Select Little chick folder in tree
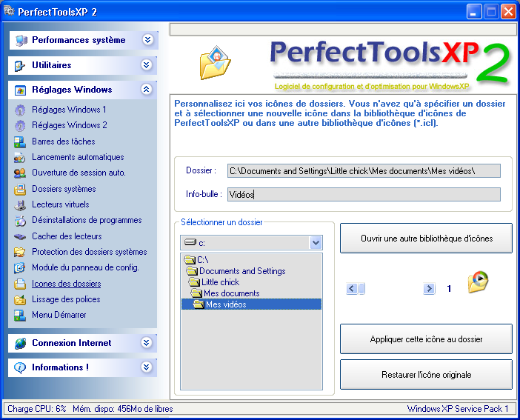The height and width of the screenshot is (420, 520). pyautogui.click(x=214, y=282)
